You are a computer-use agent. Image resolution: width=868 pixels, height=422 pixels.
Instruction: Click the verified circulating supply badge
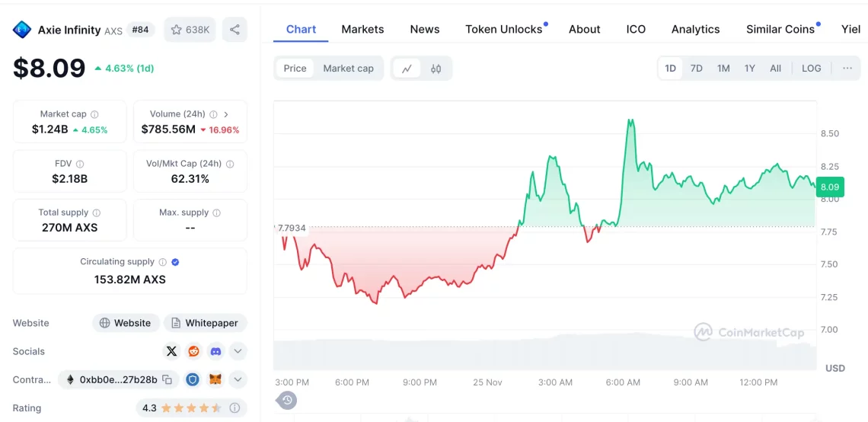point(175,262)
